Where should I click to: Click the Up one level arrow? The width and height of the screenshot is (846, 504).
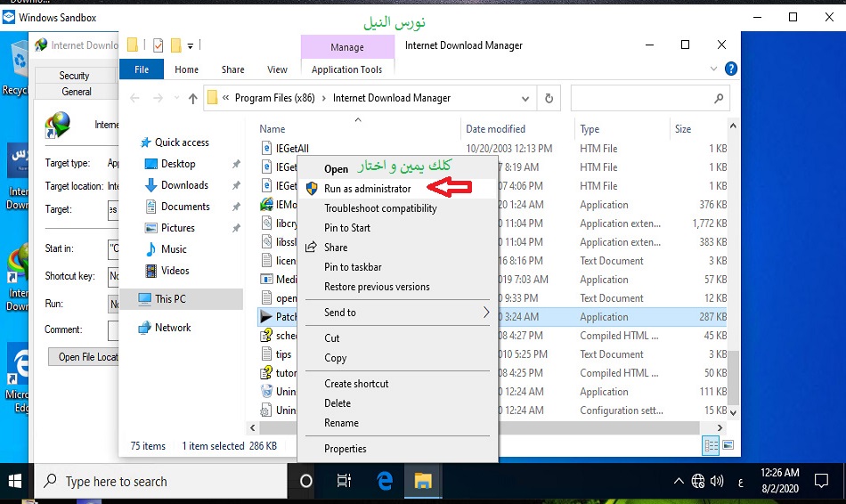tap(192, 99)
